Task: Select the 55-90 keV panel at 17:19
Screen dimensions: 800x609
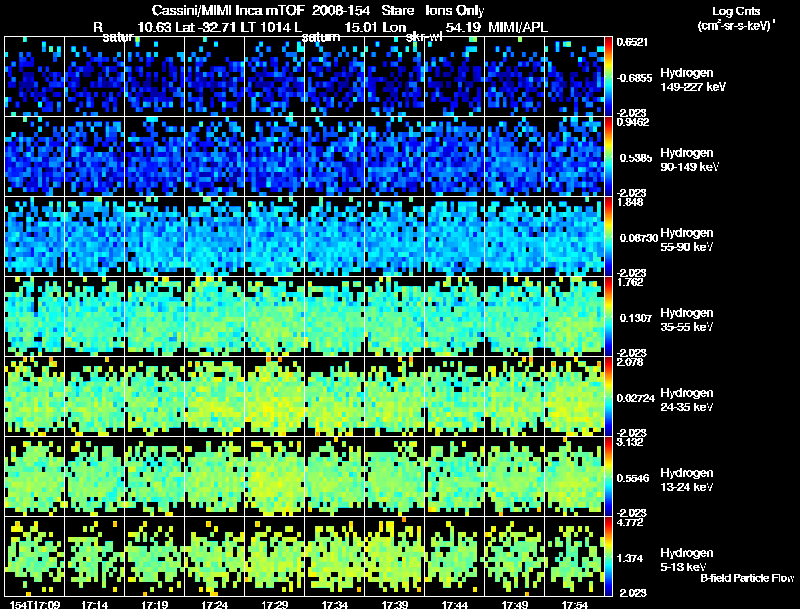Action: (x=155, y=237)
